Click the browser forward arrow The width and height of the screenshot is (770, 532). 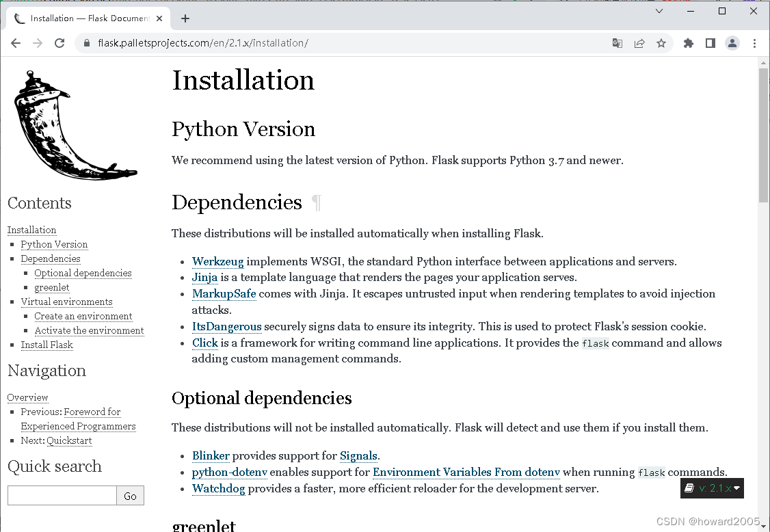click(38, 43)
